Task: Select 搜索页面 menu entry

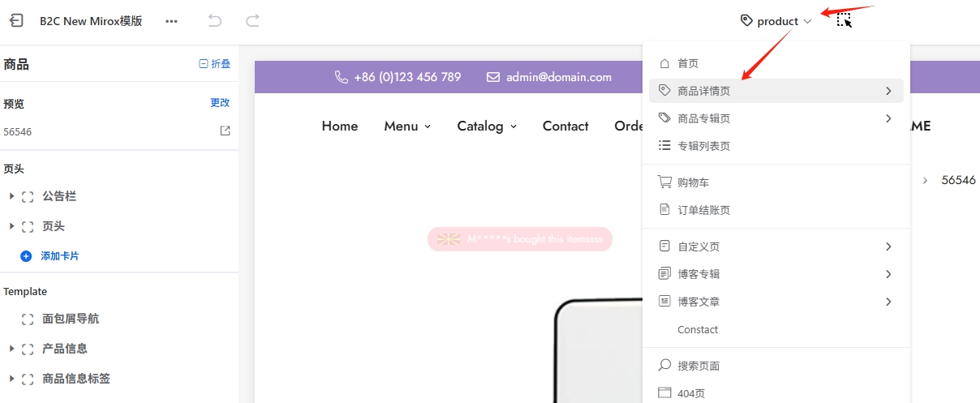Action: pyautogui.click(x=698, y=366)
